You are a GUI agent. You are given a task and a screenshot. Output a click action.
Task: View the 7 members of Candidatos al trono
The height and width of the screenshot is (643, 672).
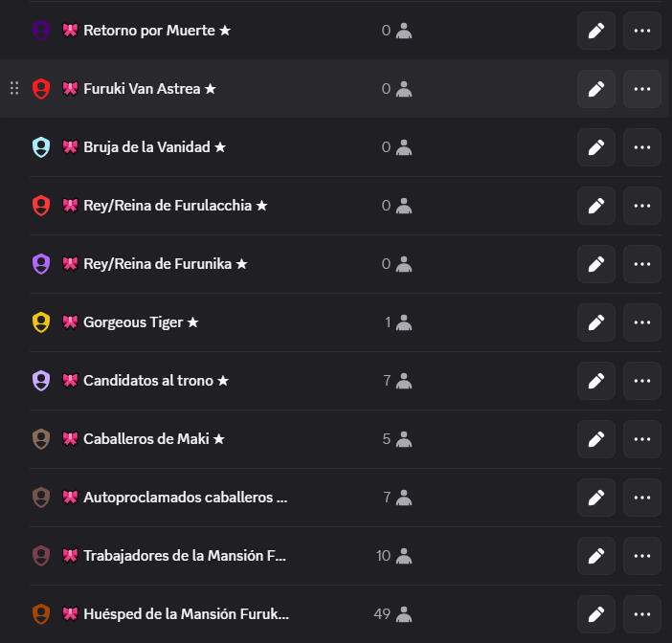point(397,381)
